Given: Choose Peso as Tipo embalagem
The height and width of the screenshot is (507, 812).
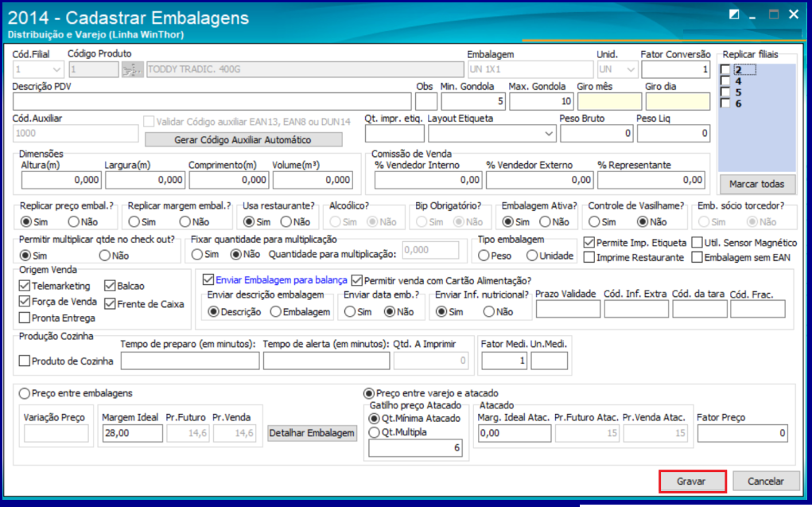Looking at the screenshot, I should [x=484, y=255].
